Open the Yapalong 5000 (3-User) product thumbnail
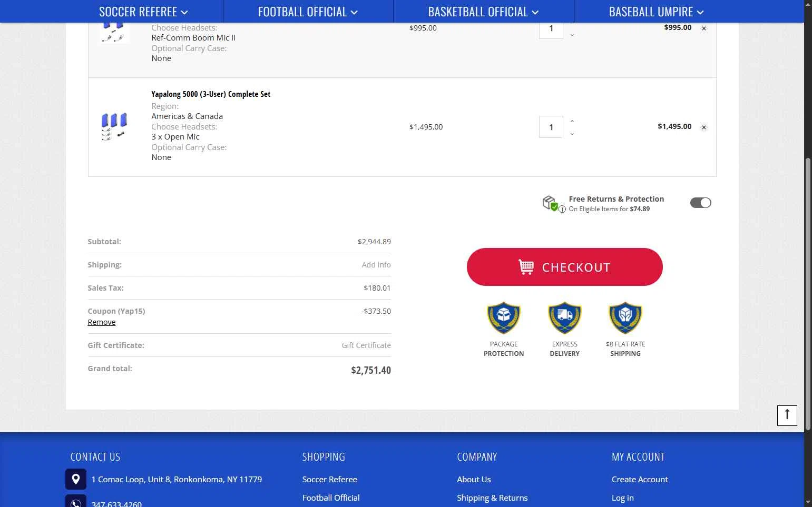Viewport: 812px width, 507px height. (114, 126)
